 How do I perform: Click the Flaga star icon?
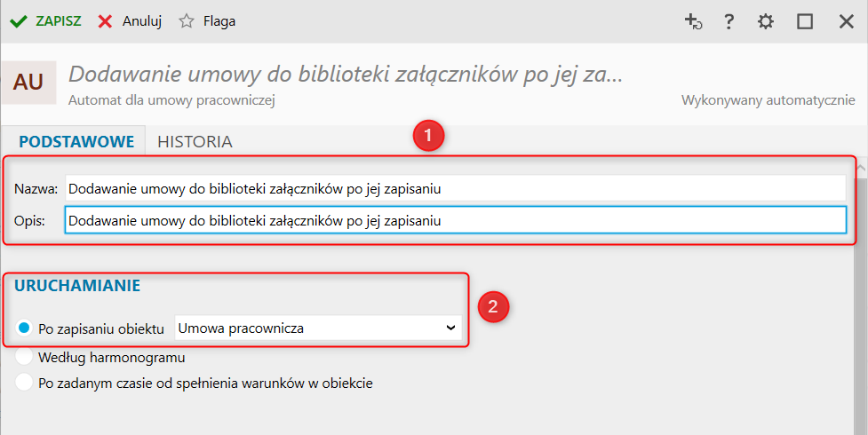[187, 21]
